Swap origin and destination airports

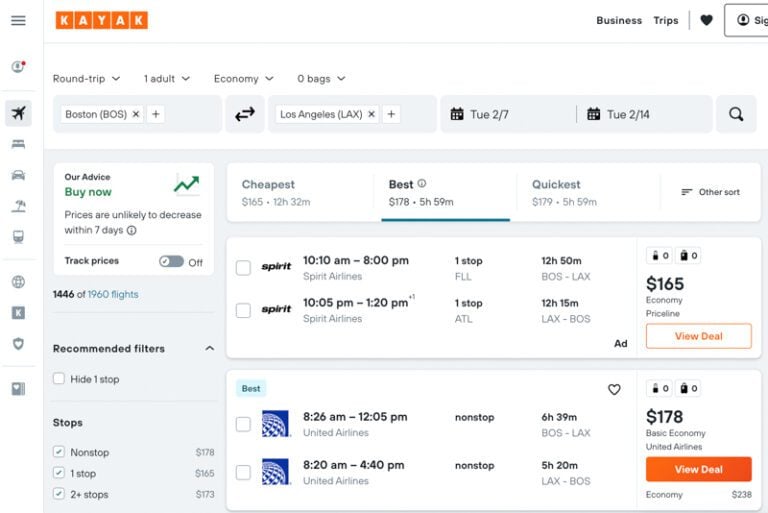pos(245,114)
